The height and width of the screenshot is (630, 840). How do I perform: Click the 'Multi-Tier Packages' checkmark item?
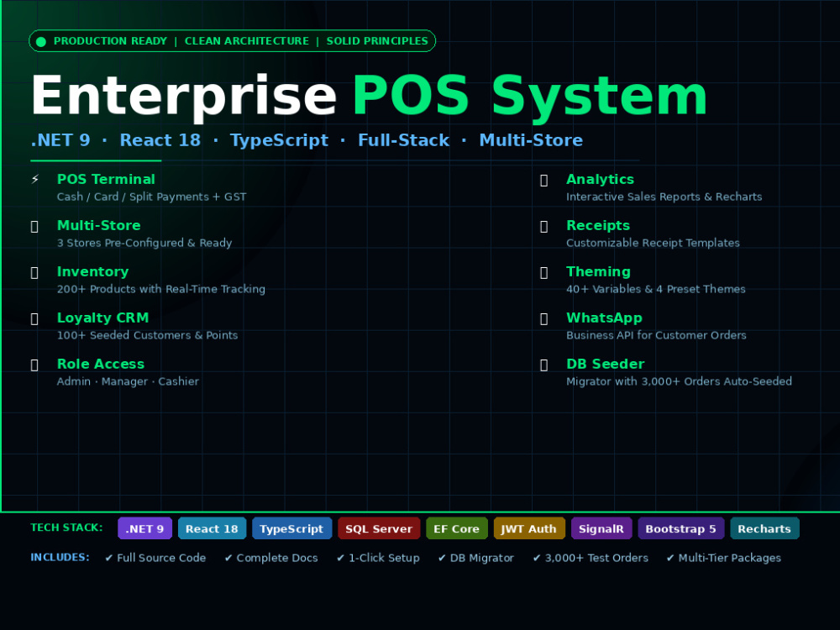click(x=724, y=558)
